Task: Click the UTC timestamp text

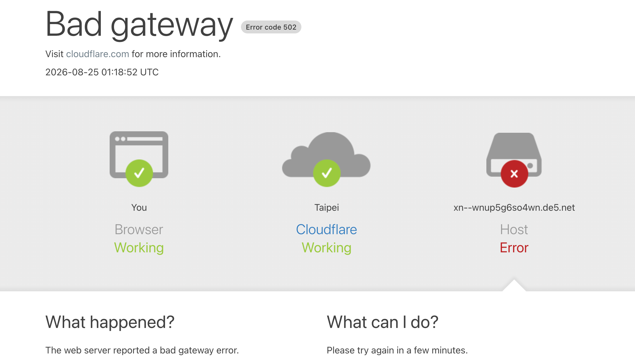Action: tap(102, 72)
